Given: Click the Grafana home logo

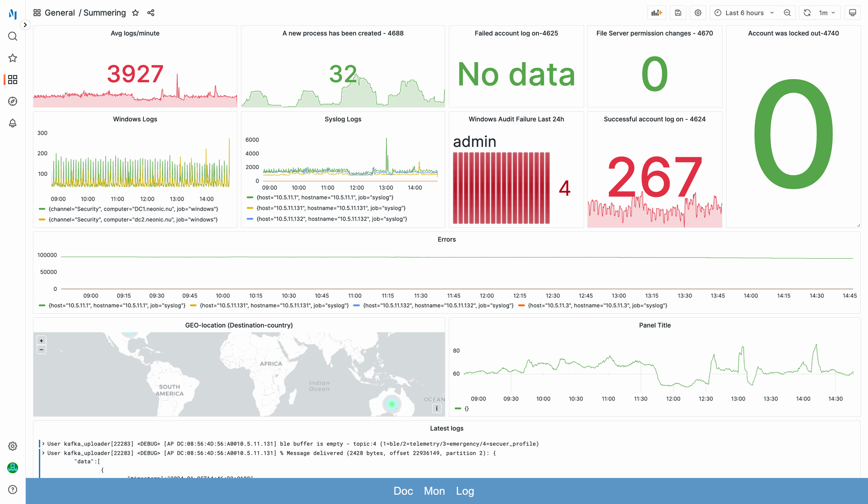Looking at the screenshot, I should click(13, 14).
